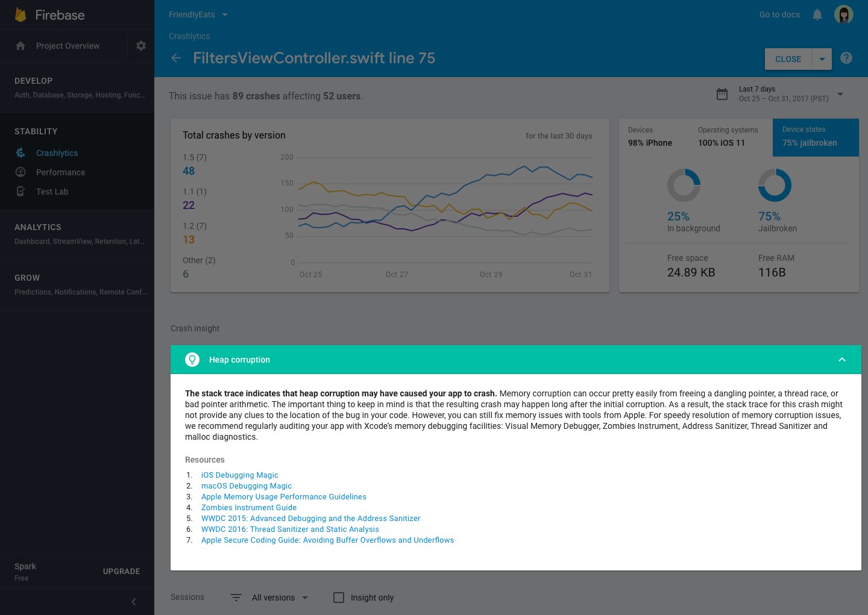Select version 1.2 (7) legend entry
This screenshot has height=615, width=868.
[195, 233]
